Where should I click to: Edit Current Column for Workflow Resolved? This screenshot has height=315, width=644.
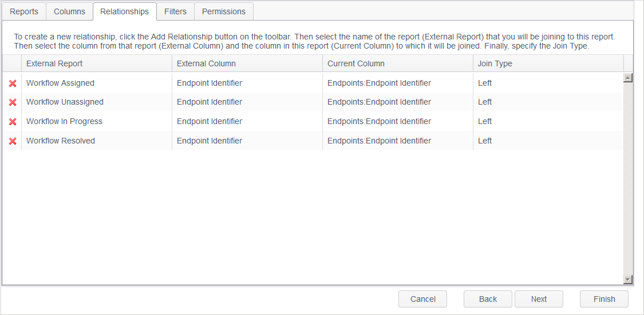click(397, 141)
